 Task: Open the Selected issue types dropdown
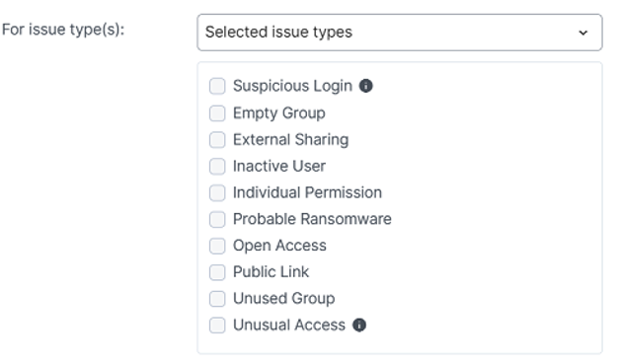coord(400,33)
